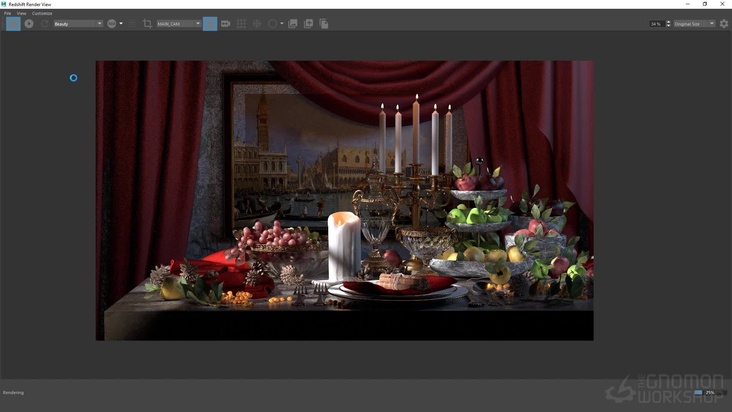Close the Redshift Render View window
Image resolution: width=732 pixels, height=412 pixels.
click(722, 4)
